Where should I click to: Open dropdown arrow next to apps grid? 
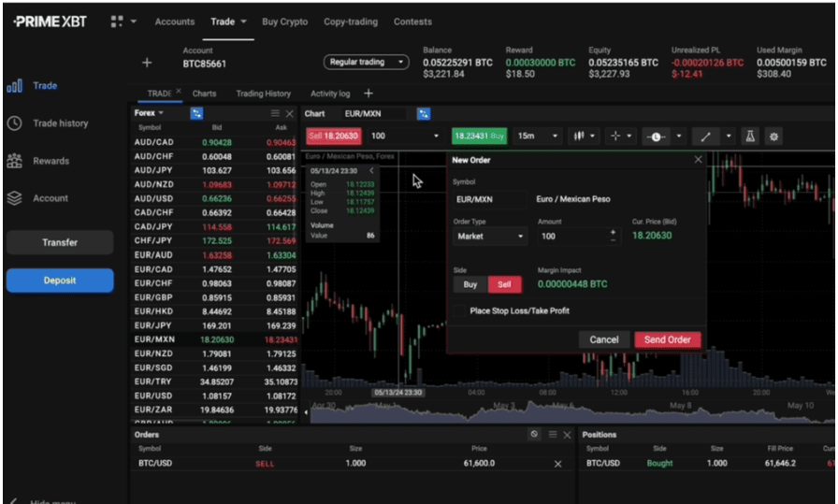tap(134, 22)
